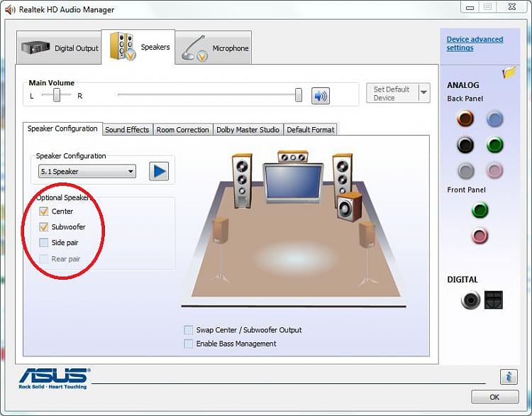This screenshot has height=416, width=532.
Task: Click the green front panel jack
Action: (x=480, y=209)
